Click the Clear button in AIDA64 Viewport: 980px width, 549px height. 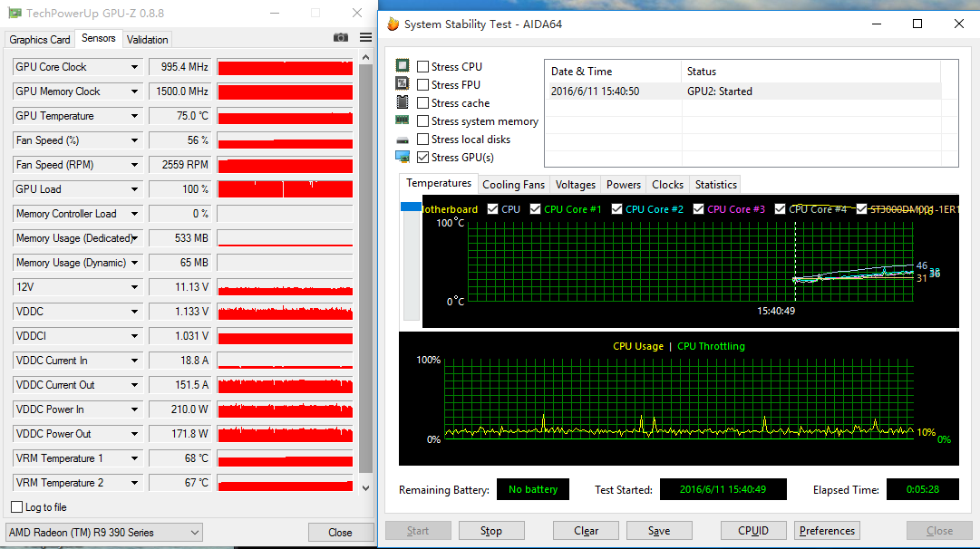587,530
